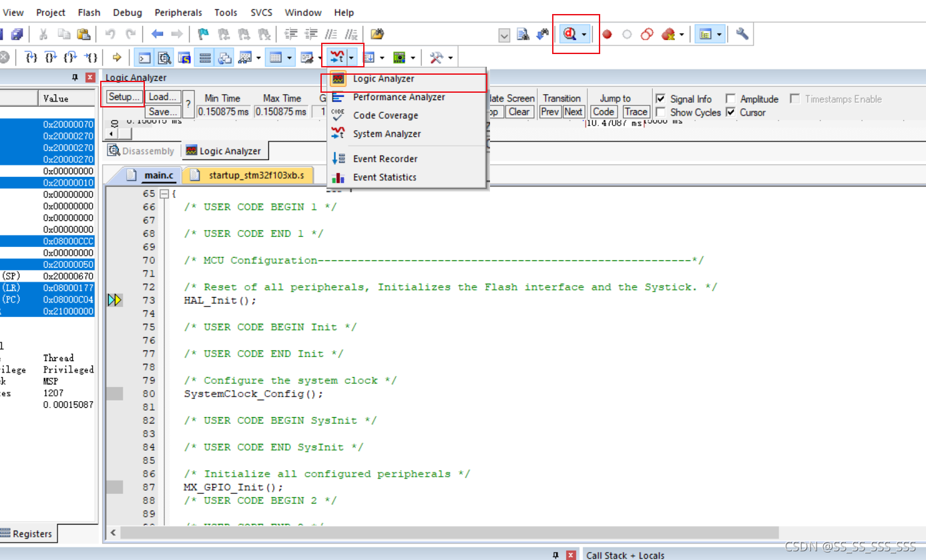This screenshot has height=560, width=926.
Task: Enable the Amplitude checkbox
Action: [x=730, y=99]
